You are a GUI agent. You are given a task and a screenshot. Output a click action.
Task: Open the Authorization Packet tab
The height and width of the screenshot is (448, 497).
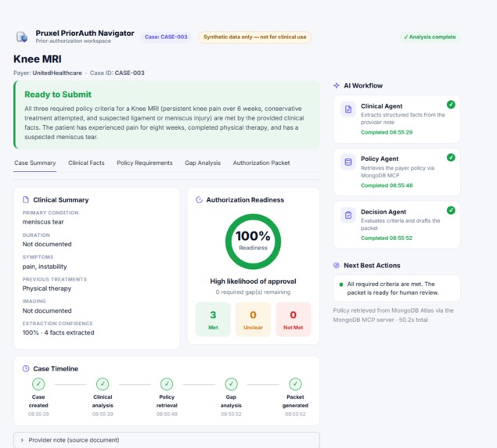click(261, 163)
